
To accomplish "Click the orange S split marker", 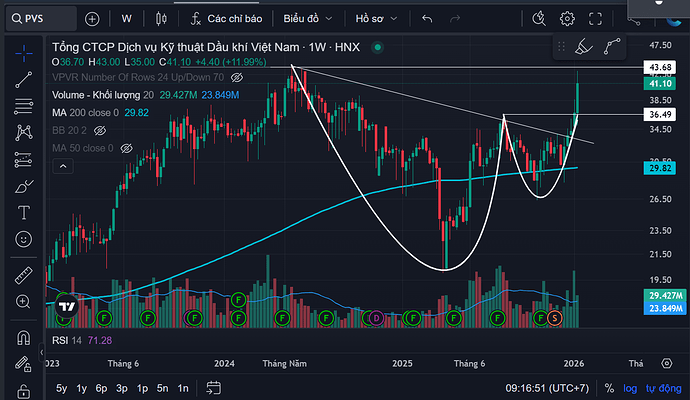I will click(x=554, y=318).
